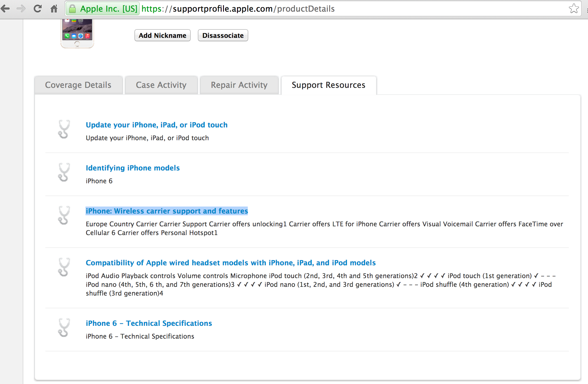This screenshot has width=588, height=384.
Task: Open 'Update your iPhone, iPad, or iPod touch' link
Action: tap(156, 125)
